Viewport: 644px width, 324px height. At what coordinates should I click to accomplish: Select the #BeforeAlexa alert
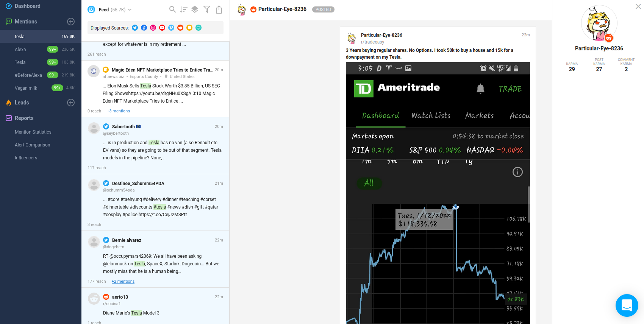pyautogui.click(x=41, y=75)
